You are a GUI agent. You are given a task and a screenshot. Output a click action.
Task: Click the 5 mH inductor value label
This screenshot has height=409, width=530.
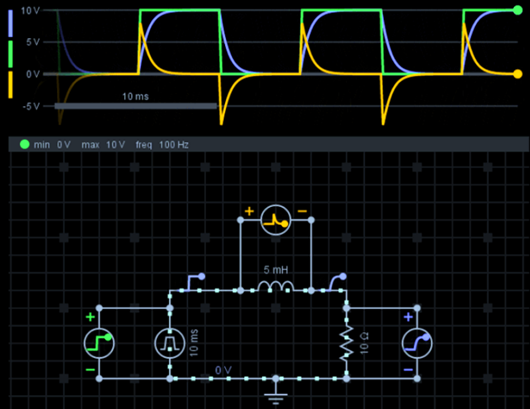click(276, 270)
